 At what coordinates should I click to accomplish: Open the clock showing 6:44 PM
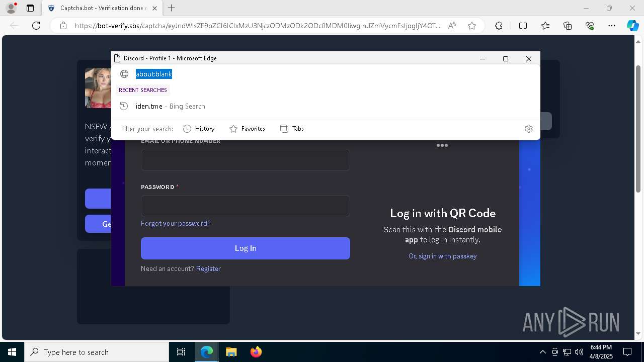601,352
